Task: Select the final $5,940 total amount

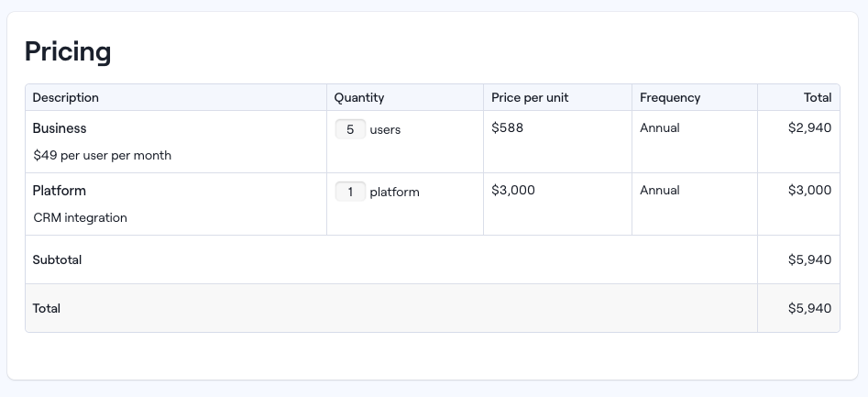Action: point(809,308)
